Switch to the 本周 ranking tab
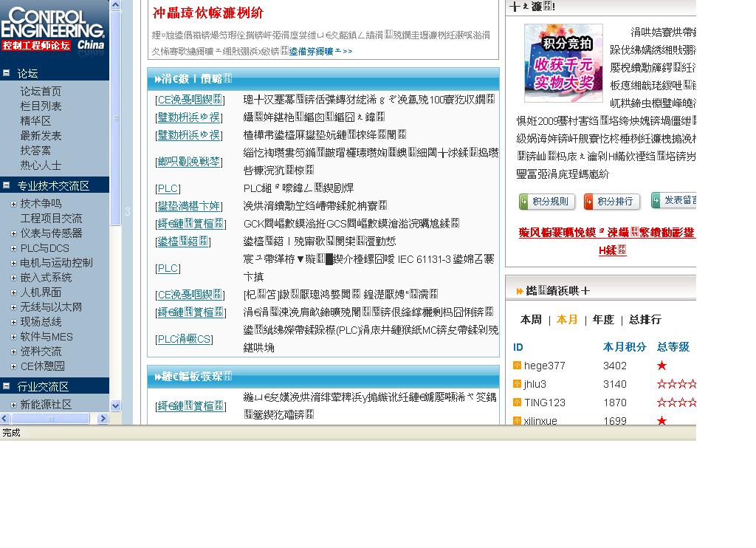The width and height of the screenshot is (756, 548). click(x=531, y=320)
